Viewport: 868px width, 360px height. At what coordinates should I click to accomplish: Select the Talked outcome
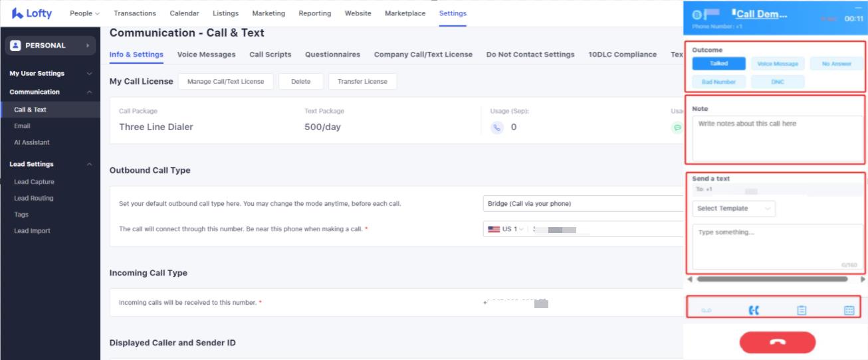[718, 64]
